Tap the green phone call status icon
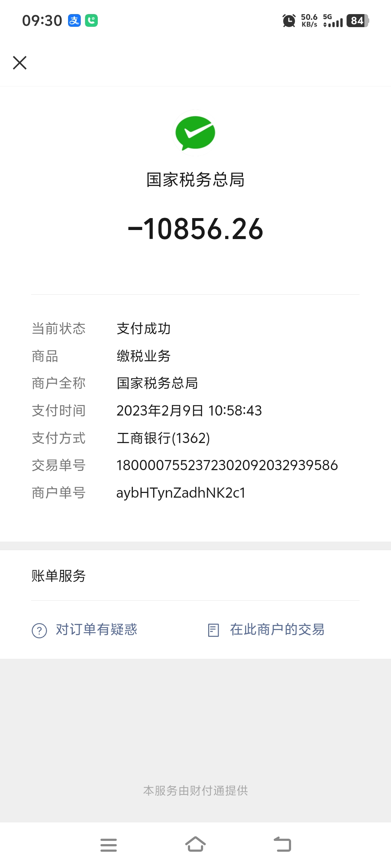The width and height of the screenshot is (391, 868). (91, 21)
